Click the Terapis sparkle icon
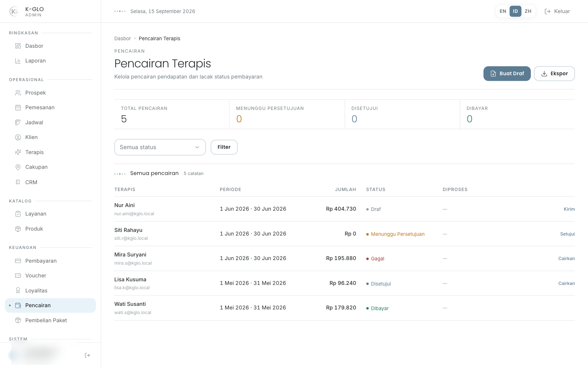This screenshot has height=368, width=588. click(18, 152)
